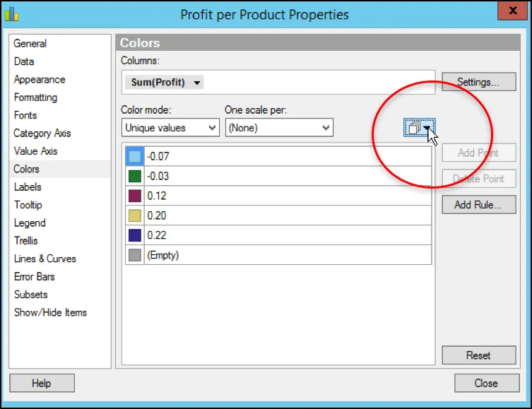Change the gray swatch for (Empty)

[x=135, y=255]
